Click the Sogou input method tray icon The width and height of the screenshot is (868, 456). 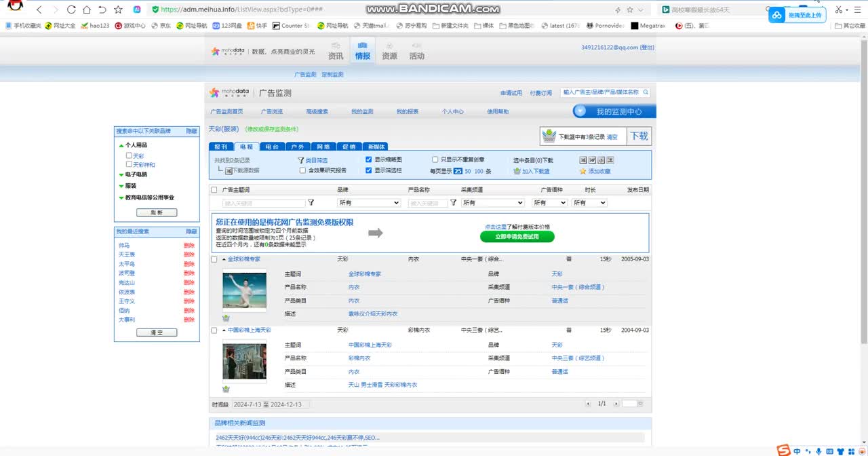point(783,451)
